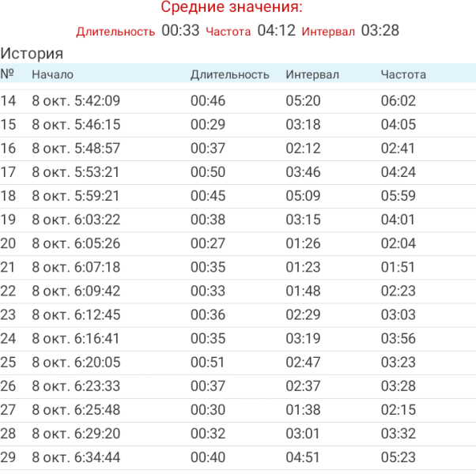Select frequency 05:59 in row 18
Viewport: 476px width, 474px height.
tap(399, 196)
